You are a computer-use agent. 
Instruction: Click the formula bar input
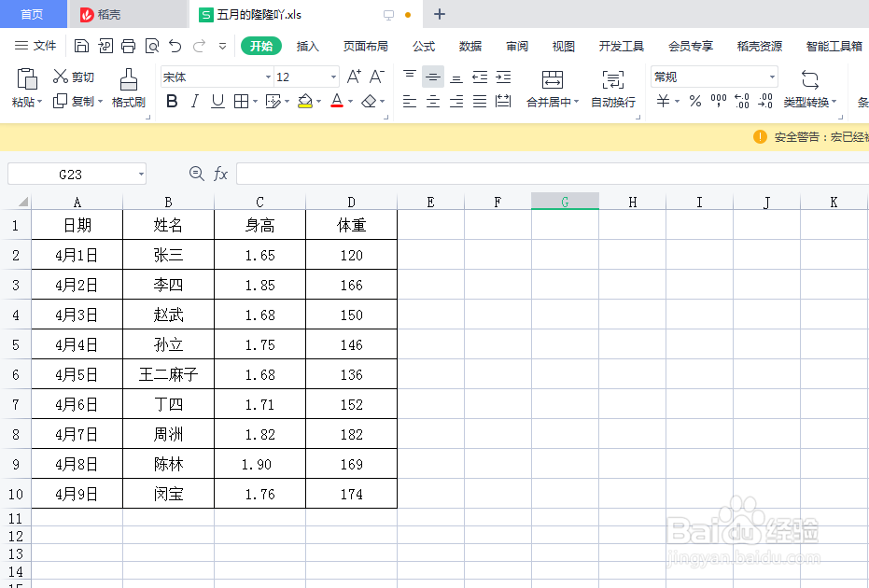point(552,174)
